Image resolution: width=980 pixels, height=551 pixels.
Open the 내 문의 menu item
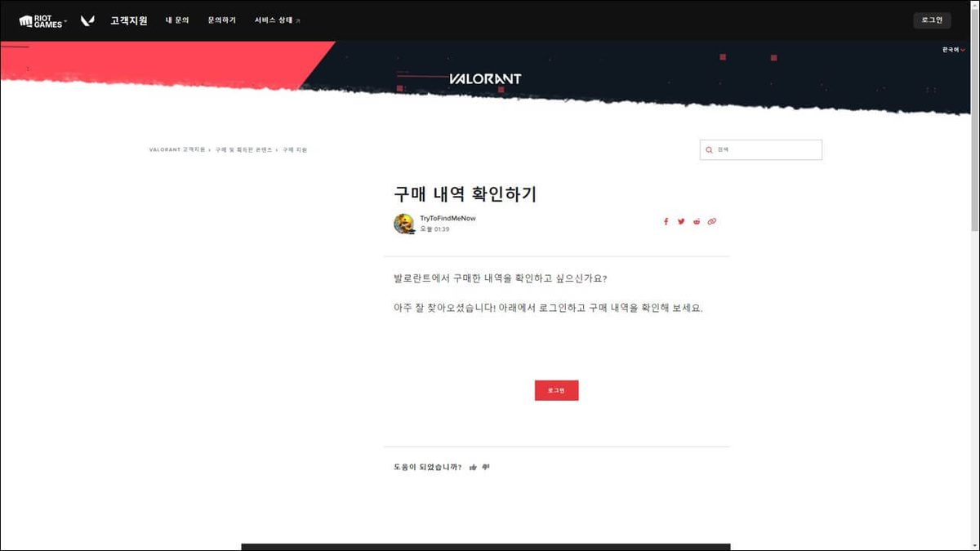pos(177,20)
